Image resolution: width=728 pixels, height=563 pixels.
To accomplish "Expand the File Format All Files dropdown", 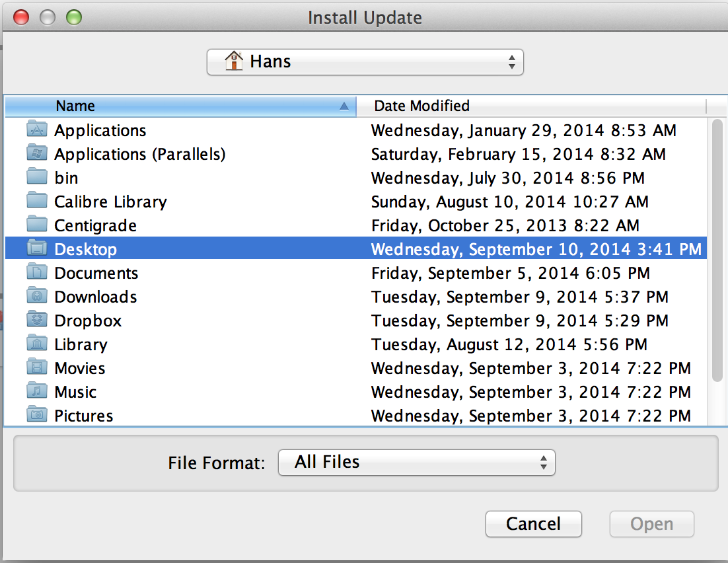I will [x=416, y=463].
